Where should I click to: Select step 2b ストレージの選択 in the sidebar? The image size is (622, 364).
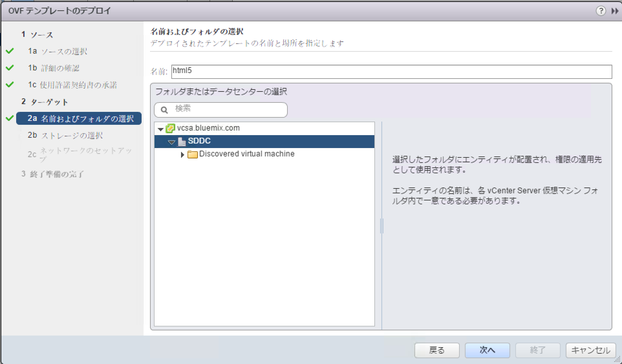(x=65, y=135)
